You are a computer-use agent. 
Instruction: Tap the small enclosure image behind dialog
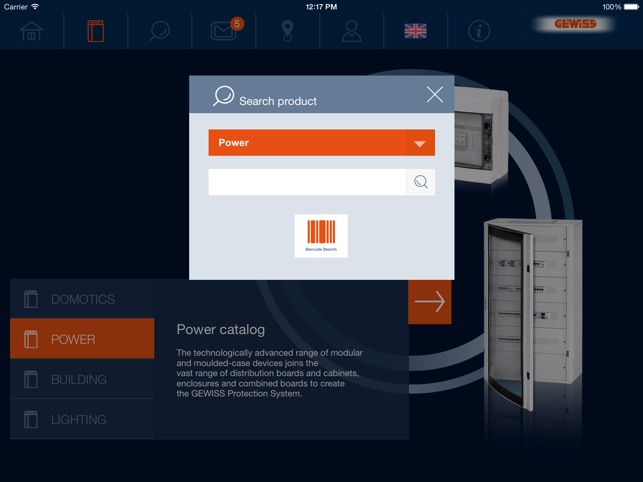(x=481, y=135)
